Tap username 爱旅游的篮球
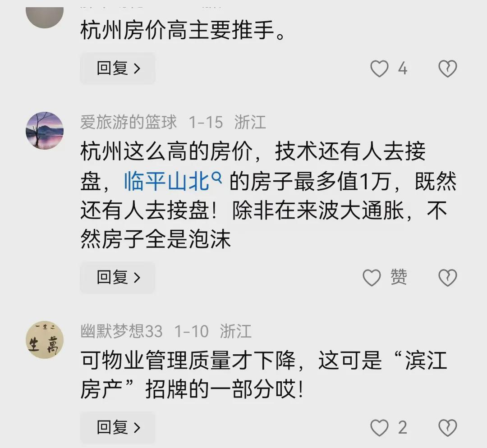 click(128, 122)
